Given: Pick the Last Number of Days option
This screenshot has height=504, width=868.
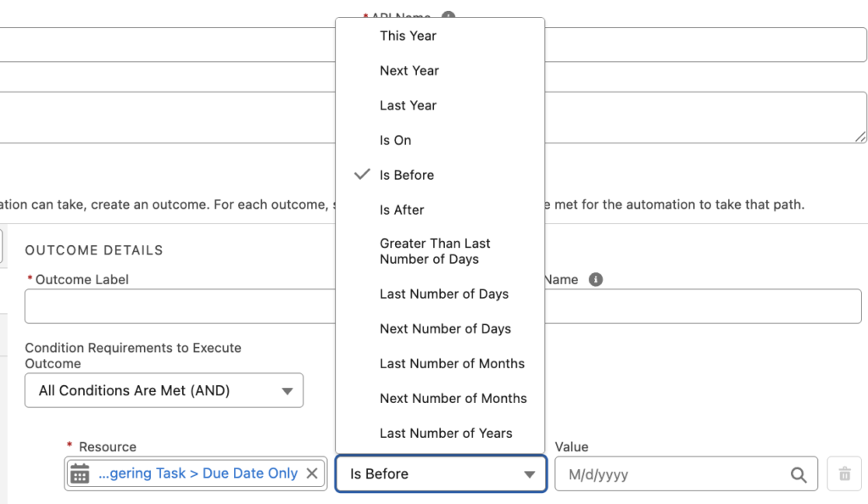Looking at the screenshot, I should coord(443,294).
